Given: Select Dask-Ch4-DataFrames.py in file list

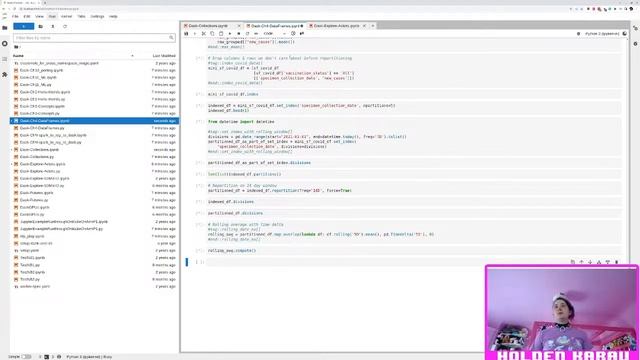Looking at the screenshot, I should pyautogui.click(x=94, y=128).
